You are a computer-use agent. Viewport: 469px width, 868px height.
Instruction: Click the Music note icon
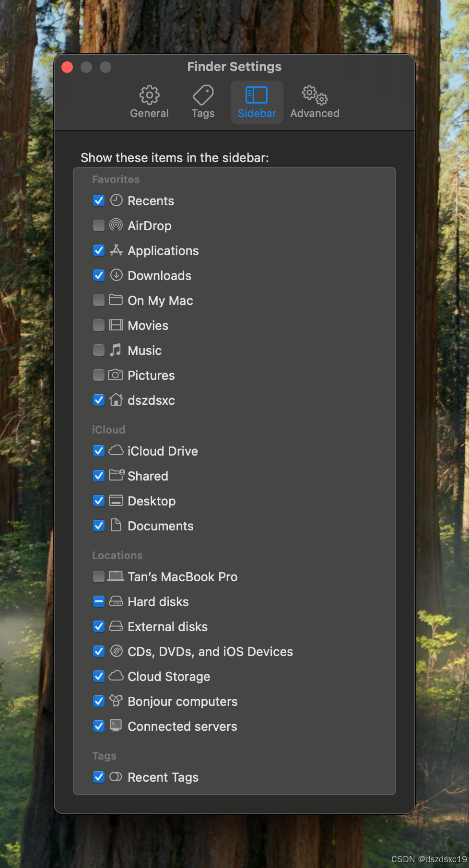[115, 350]
